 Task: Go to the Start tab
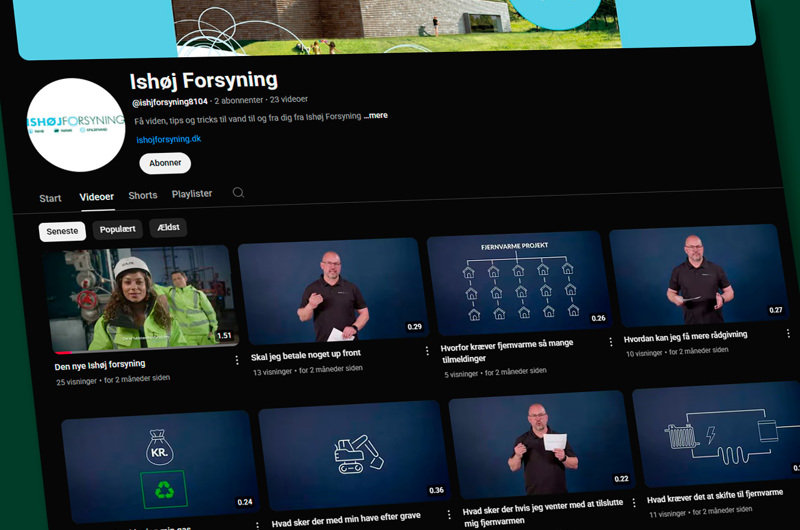pos(50,198)
